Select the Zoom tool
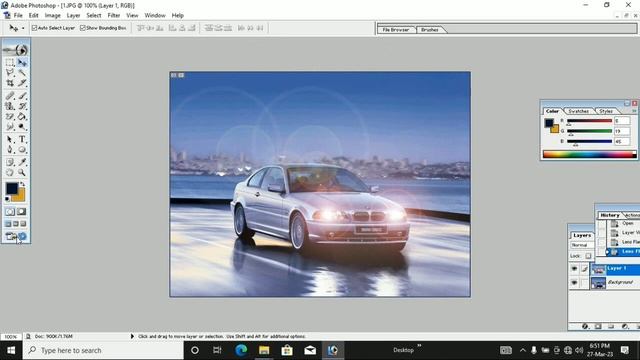 22,173
